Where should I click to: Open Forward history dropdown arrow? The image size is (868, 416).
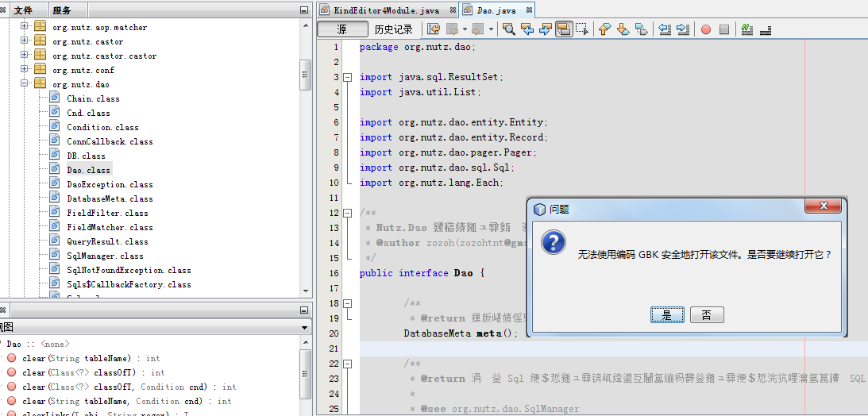coord(491,29)
